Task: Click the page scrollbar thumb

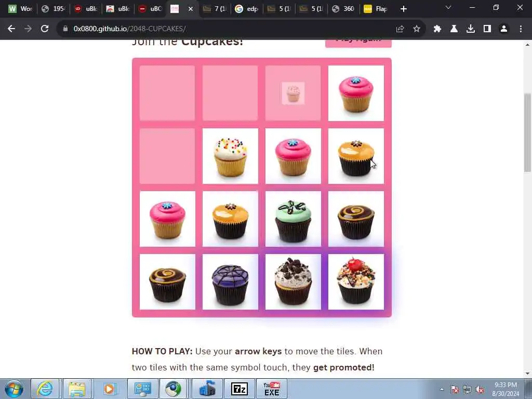Action: tap(528, 132)
